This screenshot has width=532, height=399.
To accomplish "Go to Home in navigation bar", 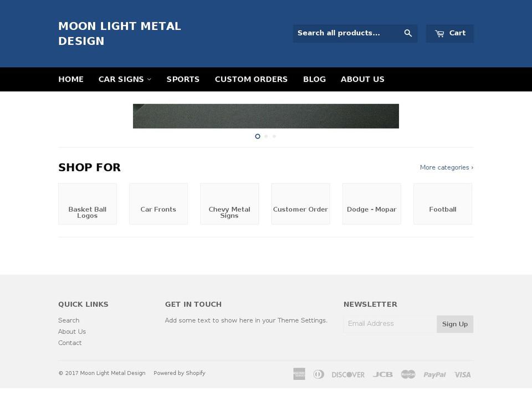I will [71, 79].
